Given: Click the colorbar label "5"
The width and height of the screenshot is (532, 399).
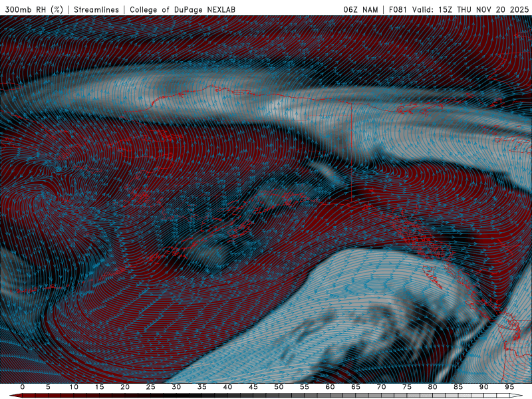Looking at the screenshot, I should point(48,387).
